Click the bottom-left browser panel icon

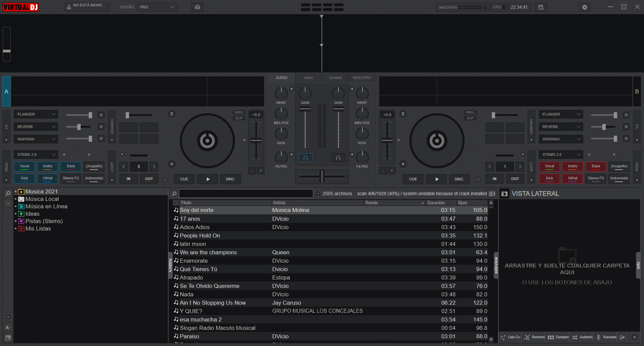pyautogui.click(x=8, y=338)
